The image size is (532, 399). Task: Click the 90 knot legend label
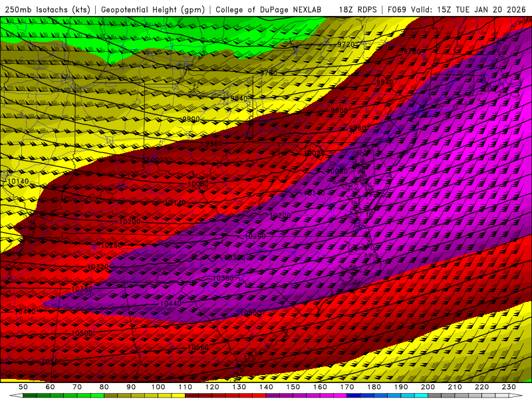click(131, 387)
